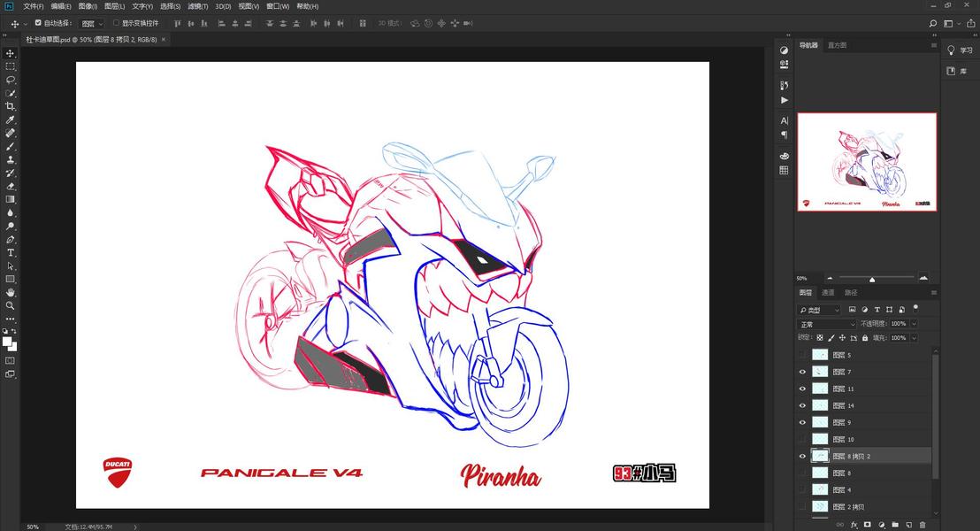Open the layer filter 类型 dropdown

click(819, 310)
